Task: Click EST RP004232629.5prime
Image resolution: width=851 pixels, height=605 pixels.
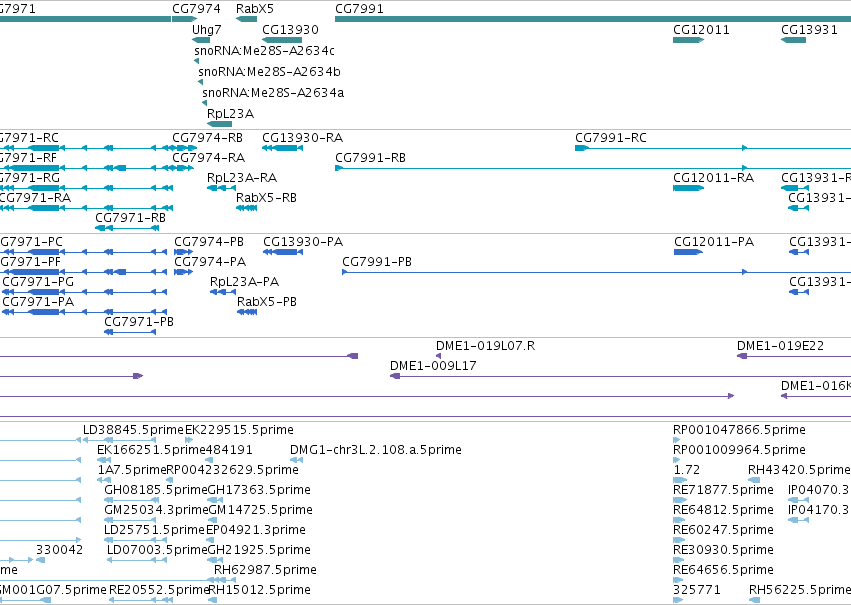Action: pyautogui.click(x=232, y=470)
